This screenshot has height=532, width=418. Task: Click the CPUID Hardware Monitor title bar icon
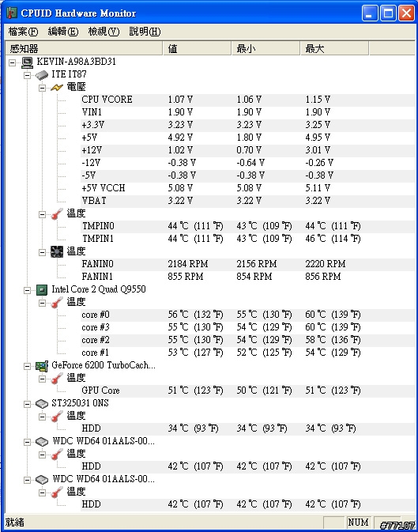[x=12, y=13]
